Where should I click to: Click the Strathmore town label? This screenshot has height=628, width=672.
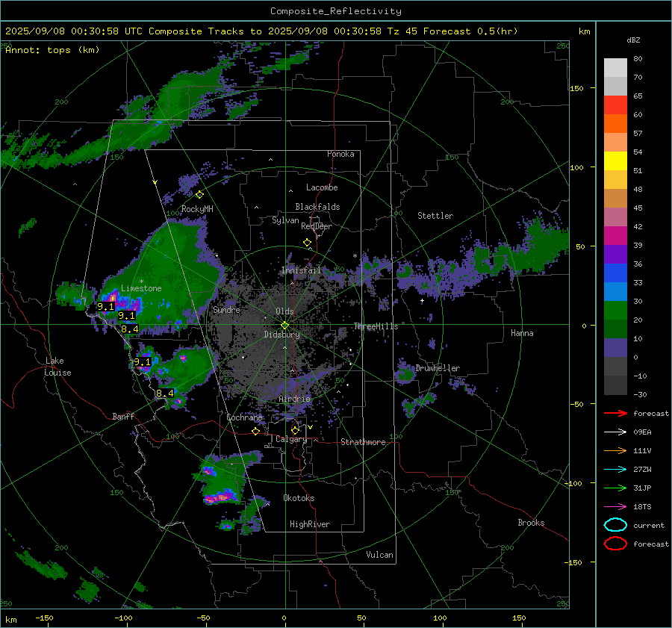pos(364,442)
